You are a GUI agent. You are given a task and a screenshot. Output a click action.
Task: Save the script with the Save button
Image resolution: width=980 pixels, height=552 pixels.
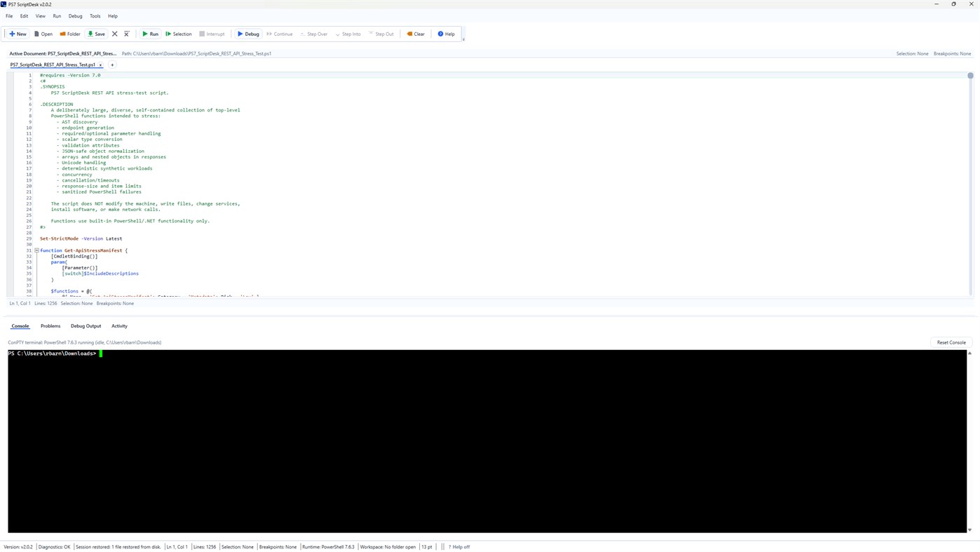point(96,34)
